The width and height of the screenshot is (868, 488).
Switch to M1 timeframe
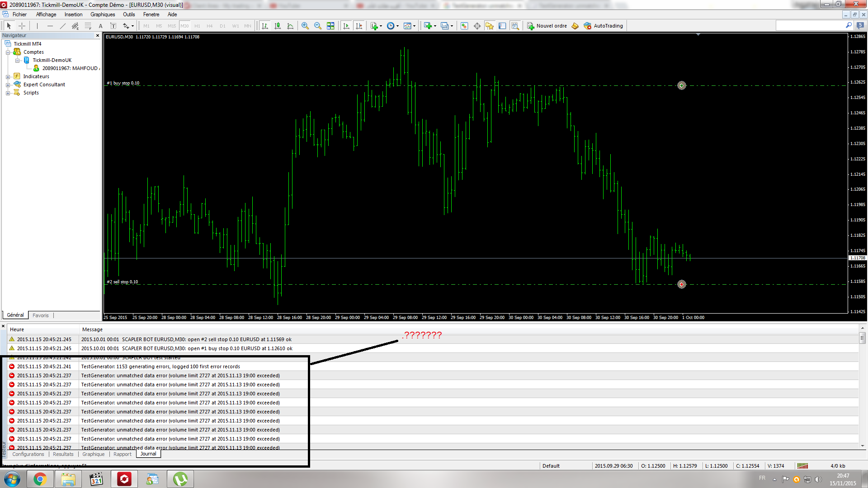coord(146,26)
